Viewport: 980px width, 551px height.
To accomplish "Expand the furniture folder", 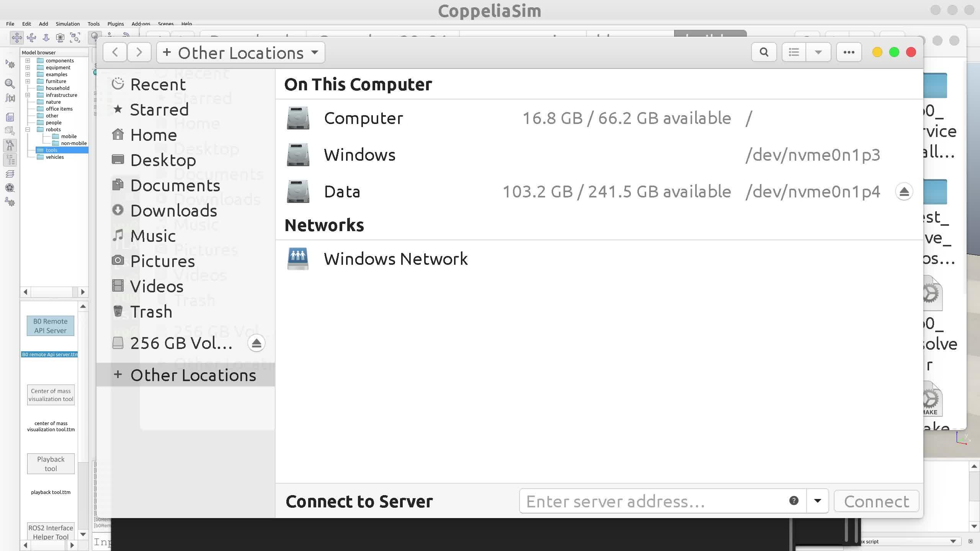I will pos(28,81).
